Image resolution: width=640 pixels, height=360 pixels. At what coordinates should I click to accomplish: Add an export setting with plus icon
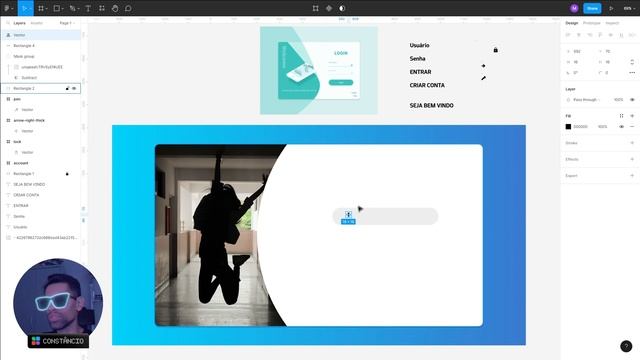coord(632,176)
